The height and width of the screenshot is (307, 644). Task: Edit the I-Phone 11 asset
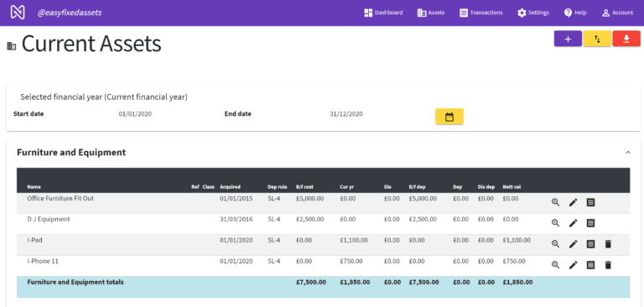[573, 265]
